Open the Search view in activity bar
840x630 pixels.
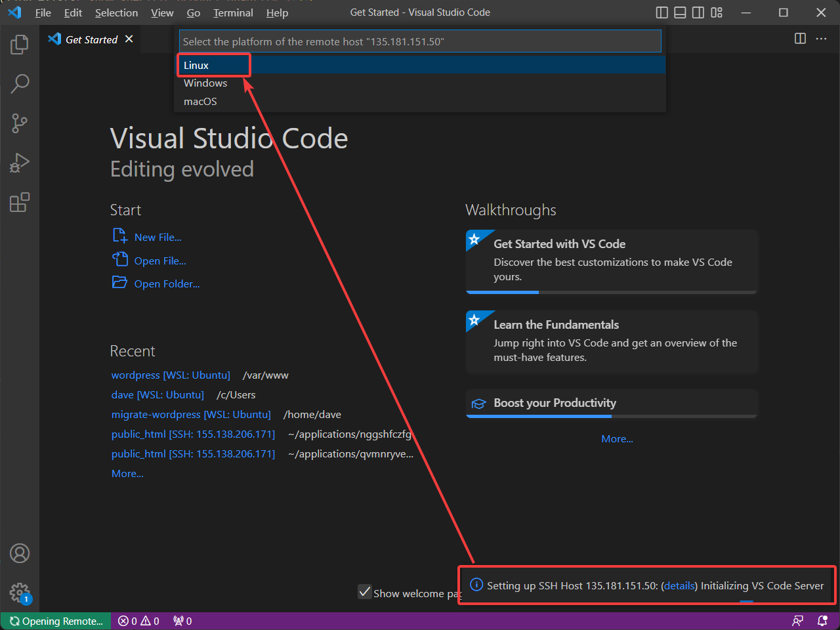click(20, 84)
